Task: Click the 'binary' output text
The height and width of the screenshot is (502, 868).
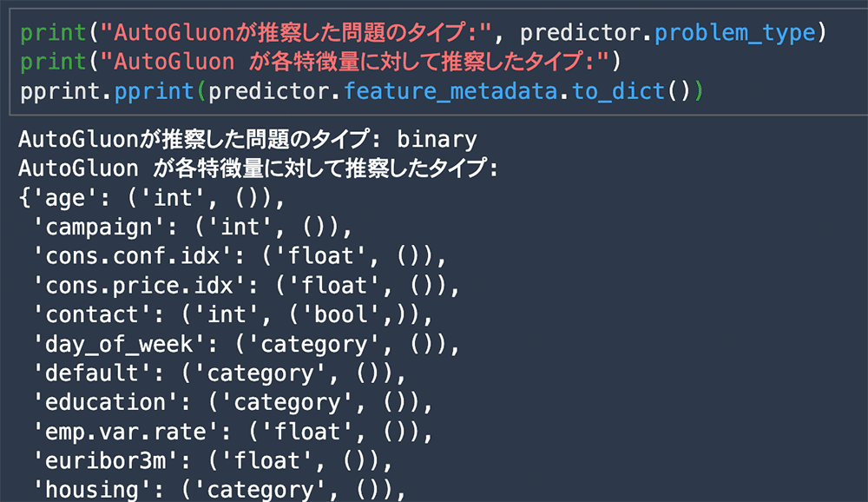Action: click(437, 139)
